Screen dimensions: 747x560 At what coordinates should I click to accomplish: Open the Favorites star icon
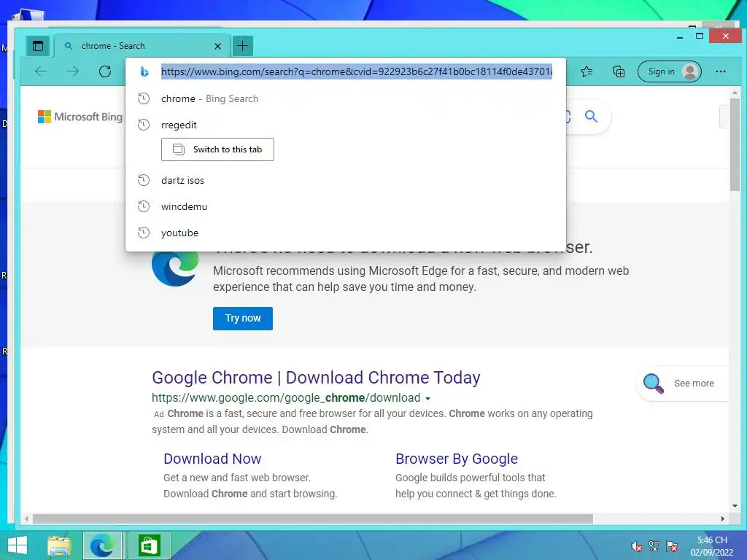coord(587,71)
